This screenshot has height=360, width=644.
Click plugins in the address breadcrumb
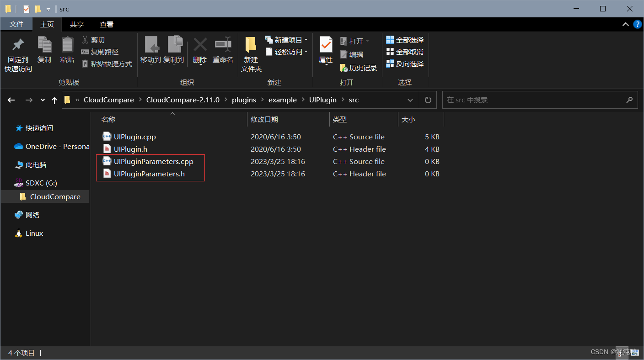click(244, 100)
